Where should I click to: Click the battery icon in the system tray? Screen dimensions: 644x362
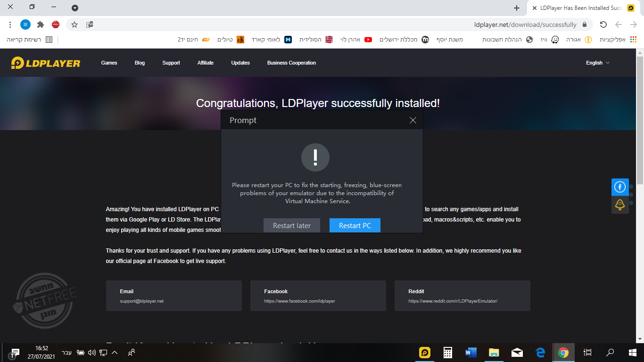tap(81, 353)
